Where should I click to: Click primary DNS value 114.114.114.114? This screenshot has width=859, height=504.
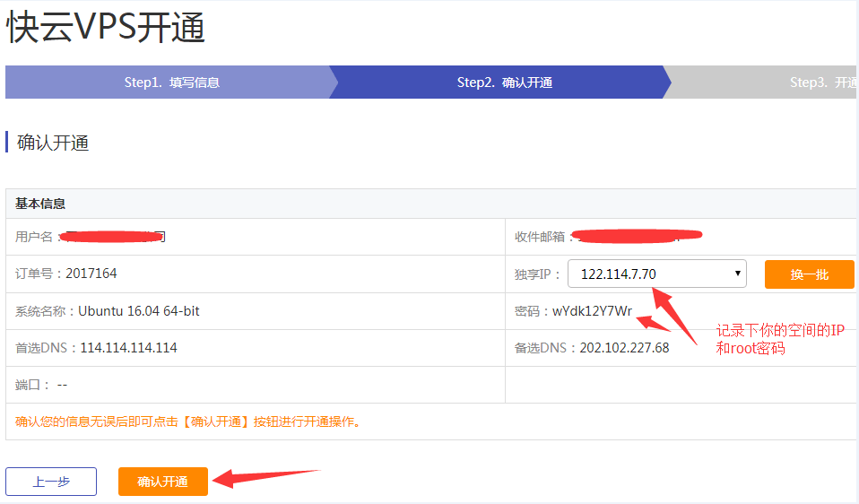(129, 348)
